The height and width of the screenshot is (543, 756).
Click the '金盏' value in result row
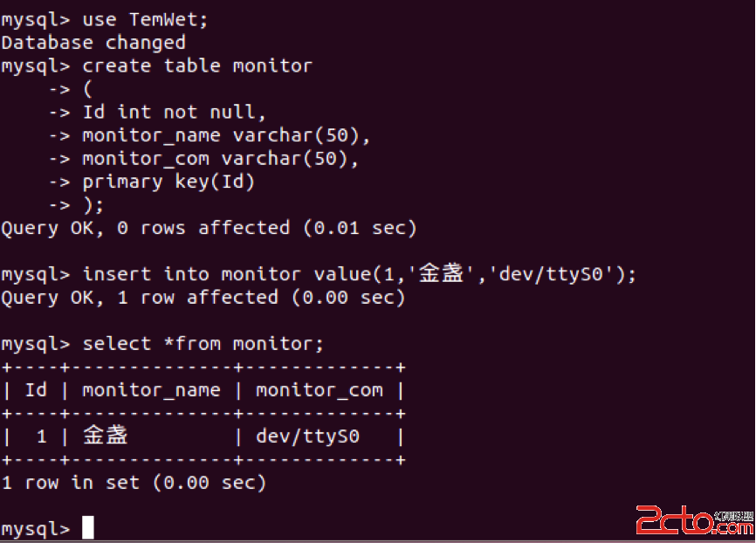[105, 435]
